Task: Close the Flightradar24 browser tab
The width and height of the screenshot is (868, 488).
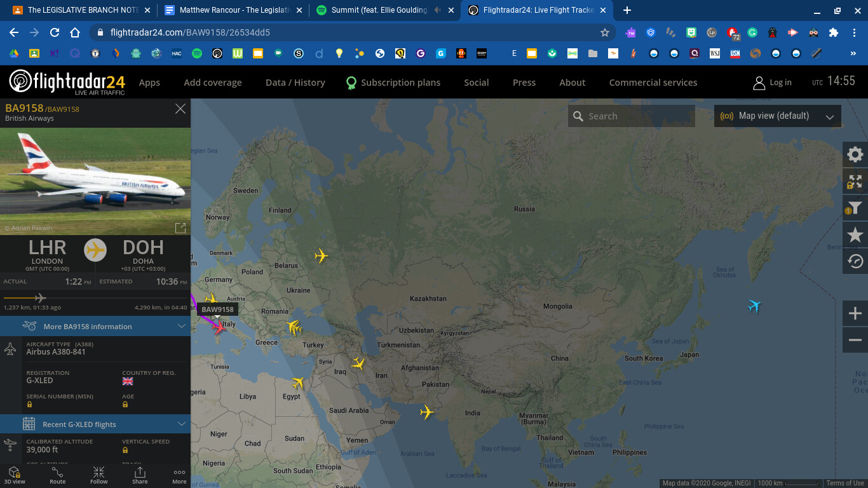Action: (602, 10)
